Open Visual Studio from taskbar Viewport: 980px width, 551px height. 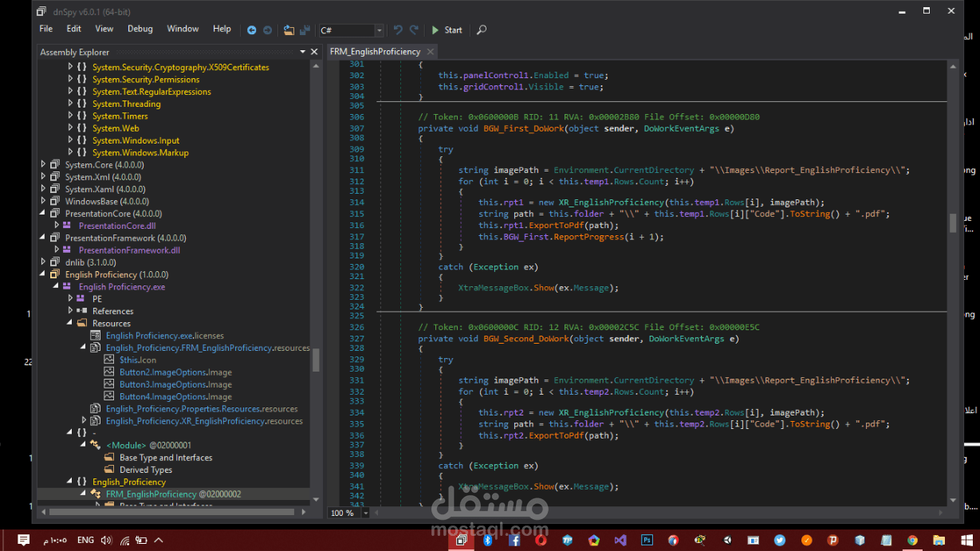620,540
